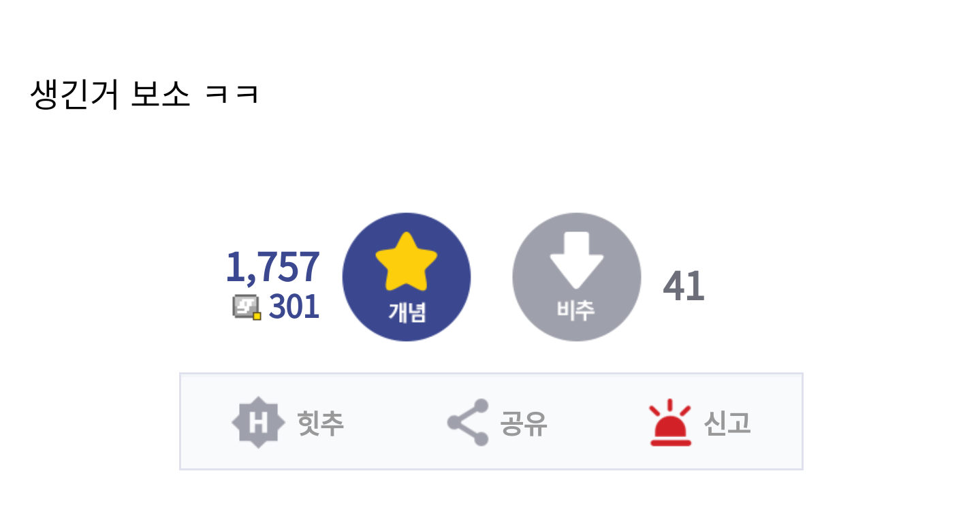The height and width of the screenshot is (516, 980).
Task: Tap the 개념 caption under the star
Action: (x=407, y=311)
